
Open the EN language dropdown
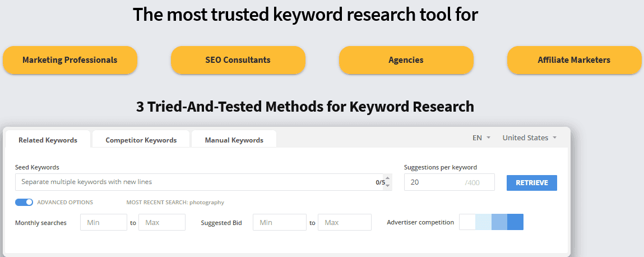(x=481, y=137)
